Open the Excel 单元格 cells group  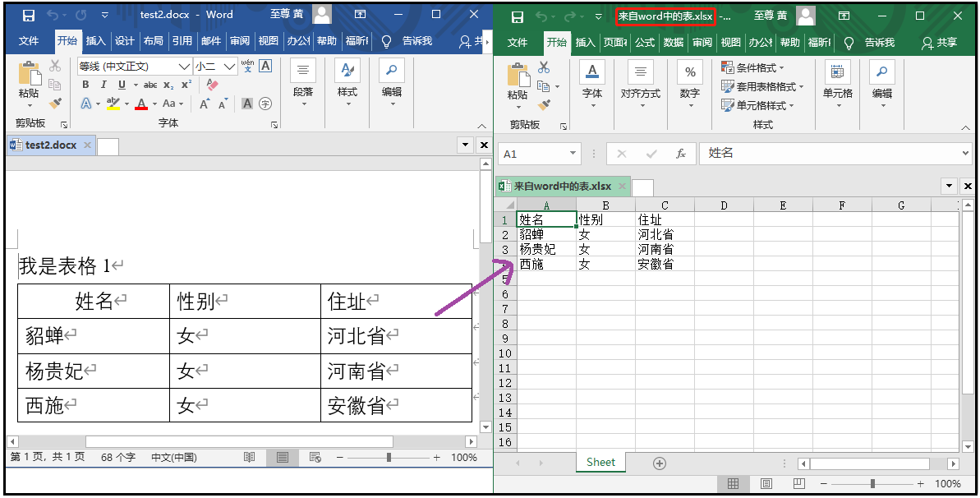[838, 85]
